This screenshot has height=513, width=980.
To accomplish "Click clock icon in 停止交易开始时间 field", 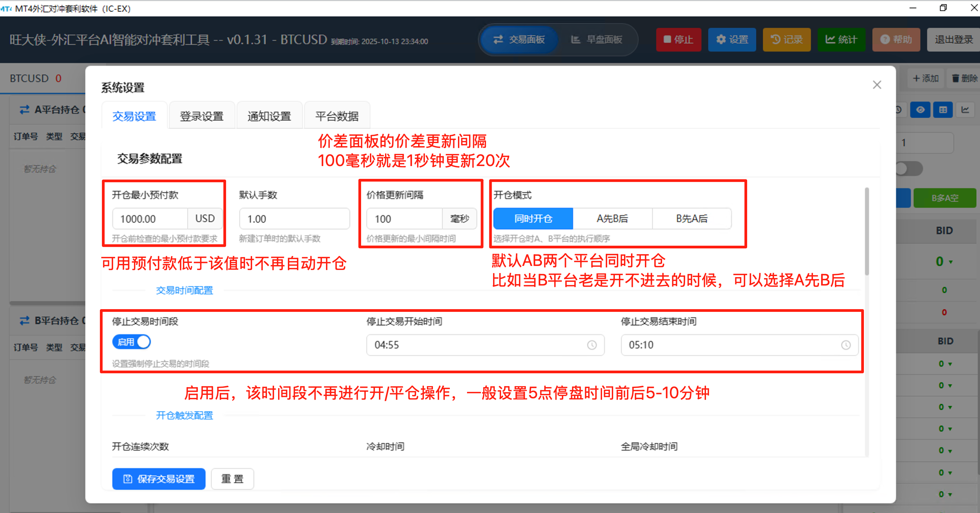I will click(x=592, y=345).
